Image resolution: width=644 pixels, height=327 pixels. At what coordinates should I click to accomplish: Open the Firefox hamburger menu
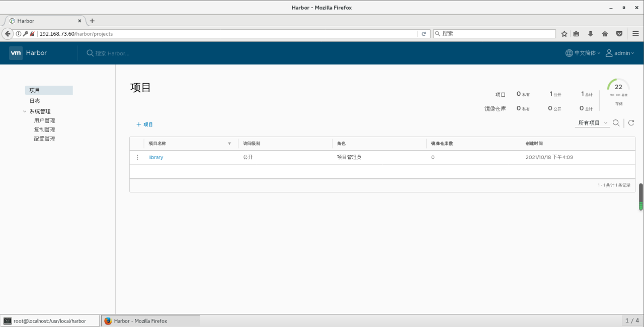tap(636, 34)
